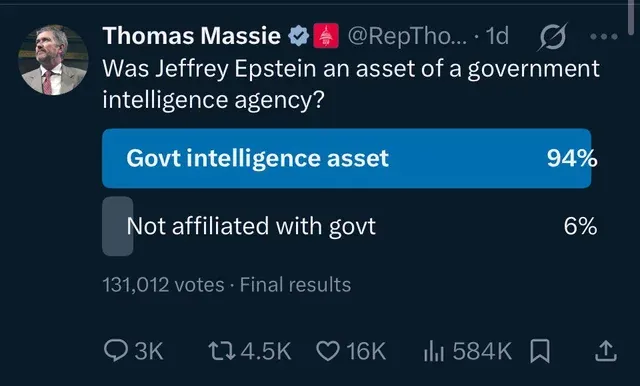Image resolution: width=640 pixels, height=386 pixels.
Task: Bookmark this post
Action: (540, 351)
